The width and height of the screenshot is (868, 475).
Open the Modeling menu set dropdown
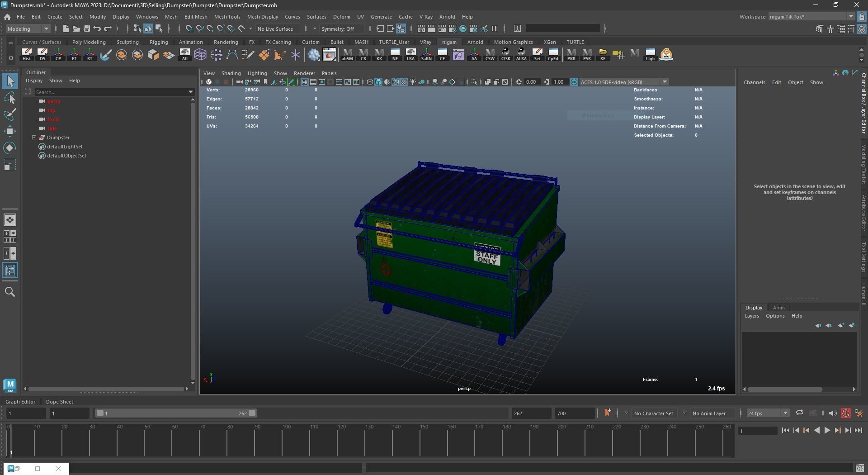(28, 28)
